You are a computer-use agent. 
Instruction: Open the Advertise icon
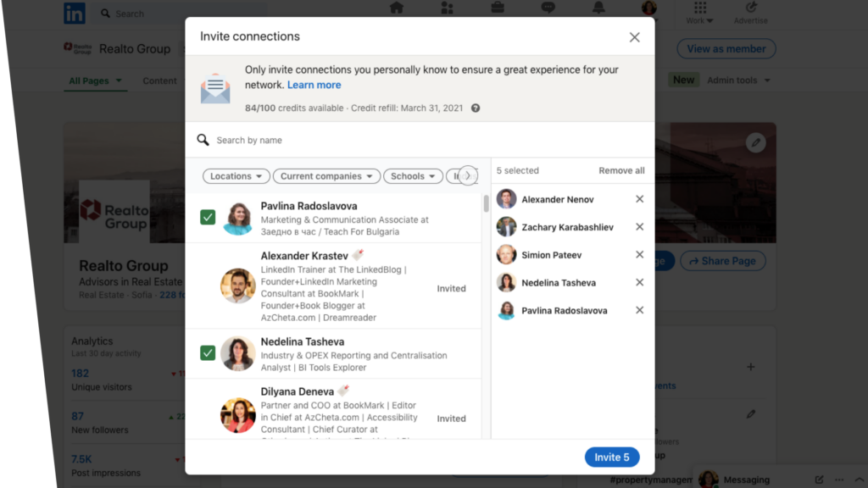[x=751, y=8]
